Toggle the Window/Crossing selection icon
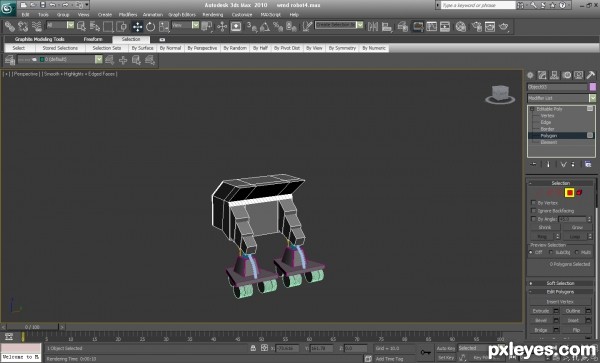The image size is (600, 363). point(121,26)
